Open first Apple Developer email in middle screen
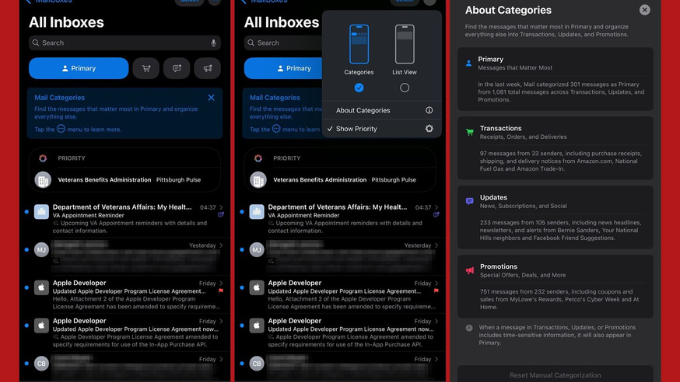Viewport: 680px width, 382px height. pyautogui.click(x=340, y=294)
